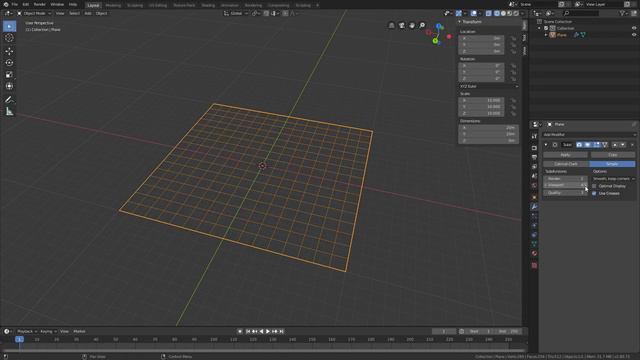Open the File menu

(15, 4)
